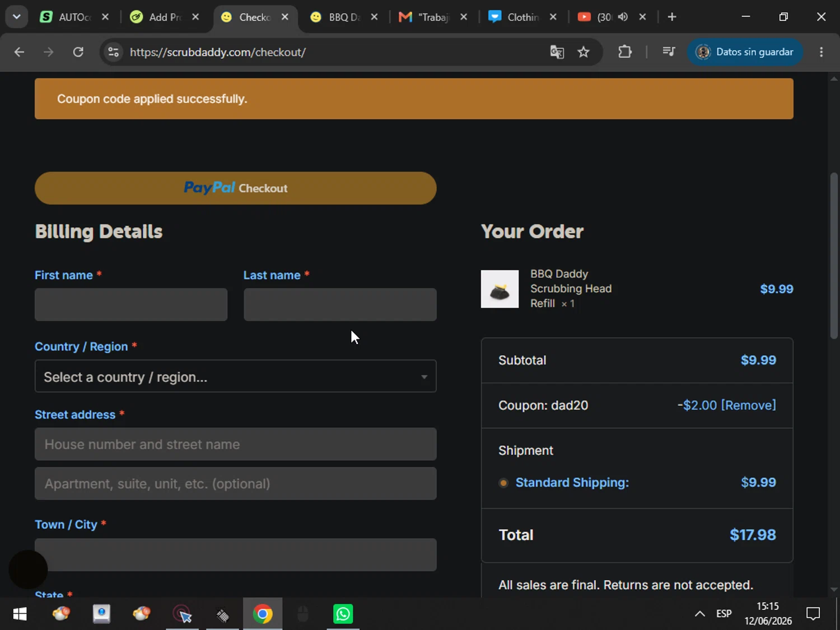Open the Country / Region dropdown
This screenshot has width=840, height=630.
(236, 376)
